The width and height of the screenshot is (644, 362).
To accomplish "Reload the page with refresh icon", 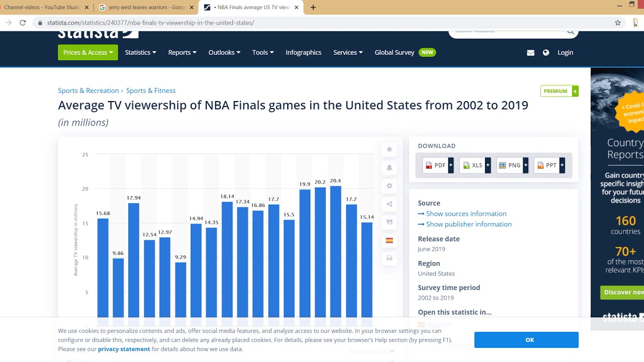I will [x=23, y=23].
